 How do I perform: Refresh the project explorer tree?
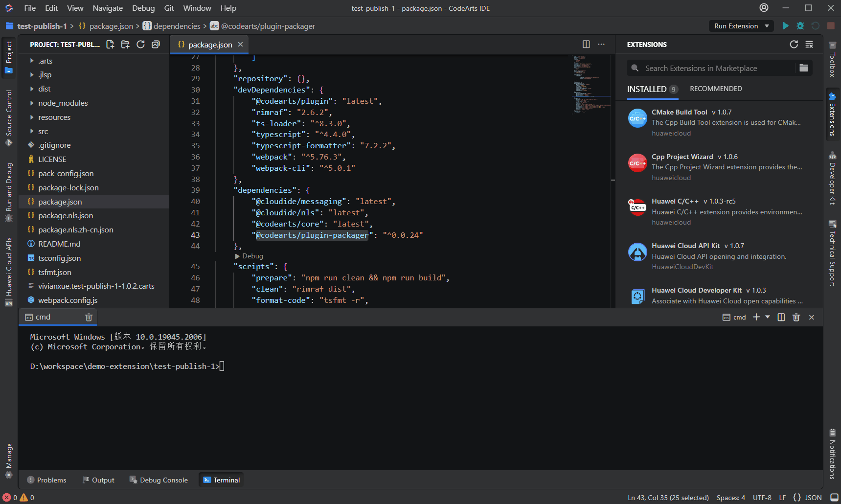click(x=140, y=45)
